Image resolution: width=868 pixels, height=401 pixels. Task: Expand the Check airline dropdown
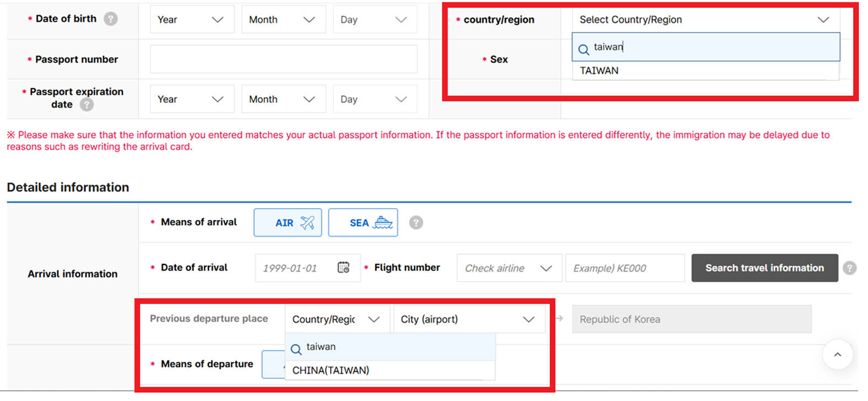pos(509,268)
